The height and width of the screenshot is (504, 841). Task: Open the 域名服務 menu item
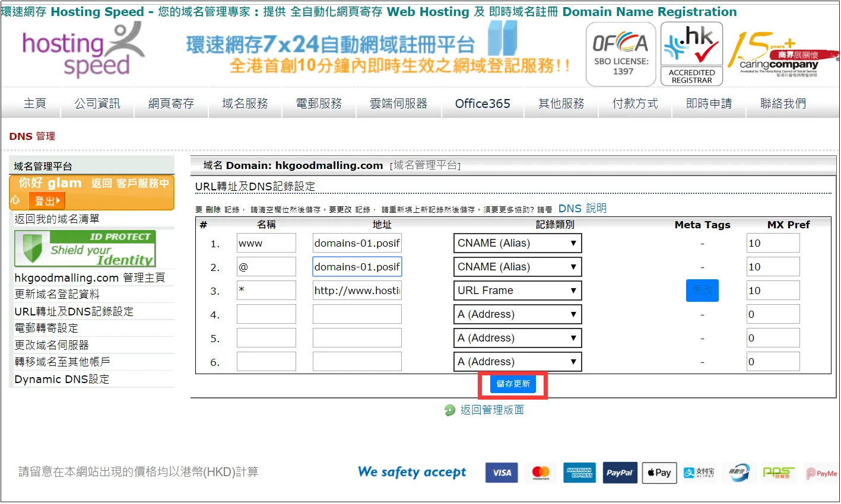[245, 104]
